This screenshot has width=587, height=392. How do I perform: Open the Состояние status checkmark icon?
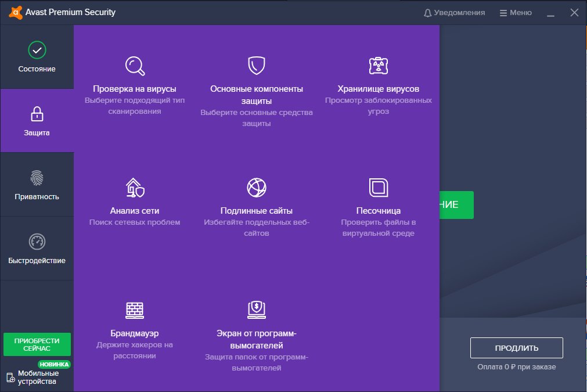point(37,50)
